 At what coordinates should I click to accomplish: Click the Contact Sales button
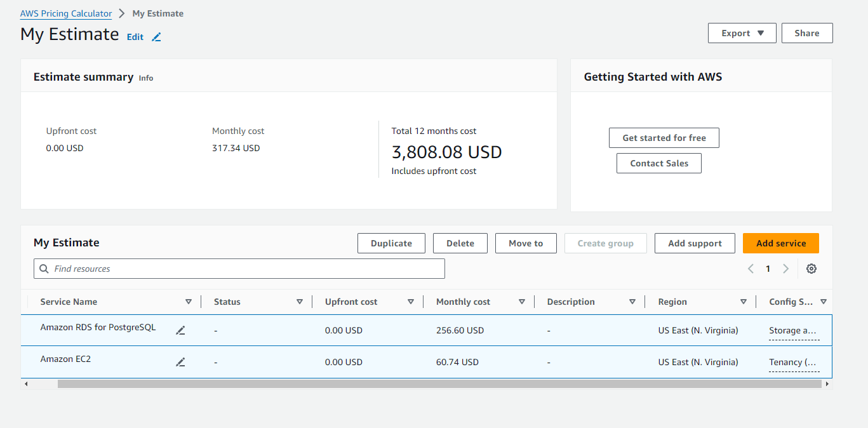[659, 163]
